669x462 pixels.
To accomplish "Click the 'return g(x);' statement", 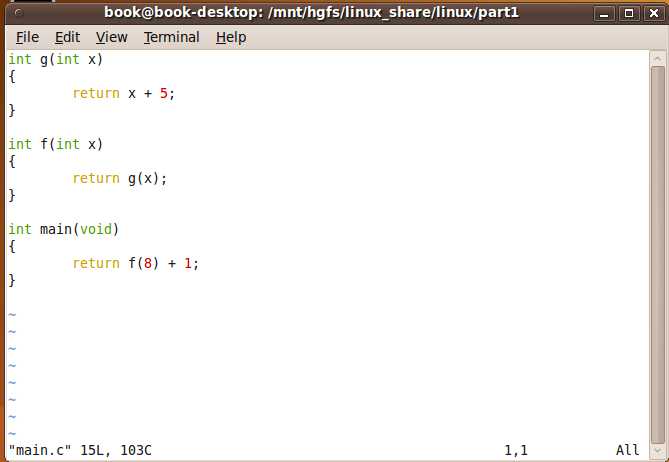I will (119, 178).
